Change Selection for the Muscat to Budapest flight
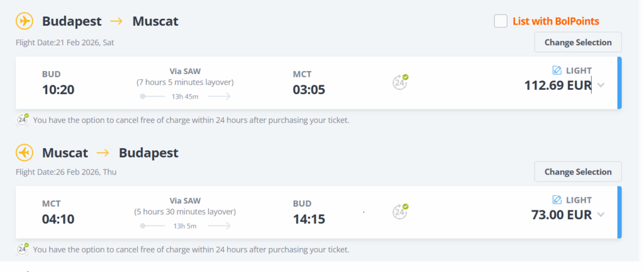 [x=577, y=171]
